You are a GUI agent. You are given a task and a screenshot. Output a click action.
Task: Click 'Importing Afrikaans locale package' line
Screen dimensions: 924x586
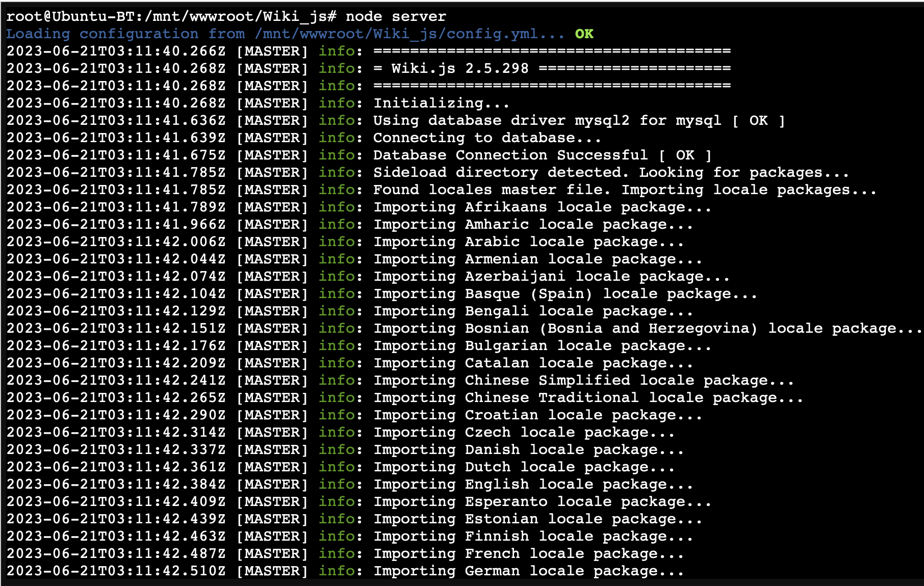(542, 207)
